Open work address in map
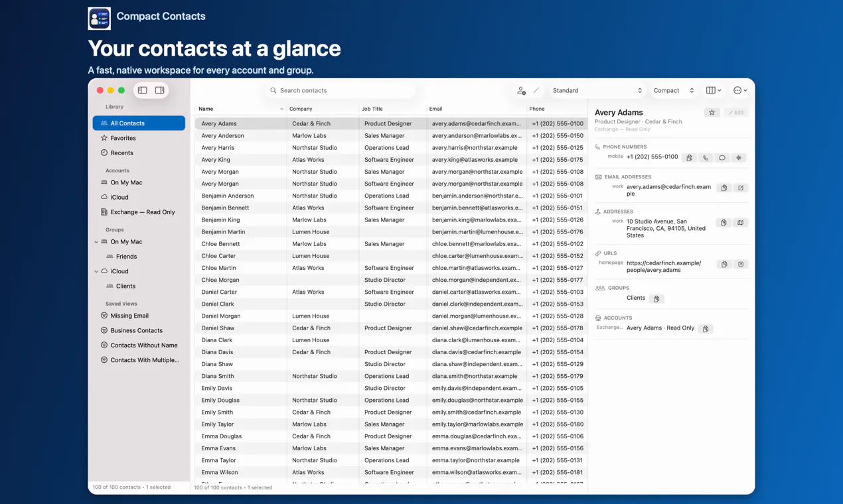Viewport: 843px width, 504px height. [740, 223]
